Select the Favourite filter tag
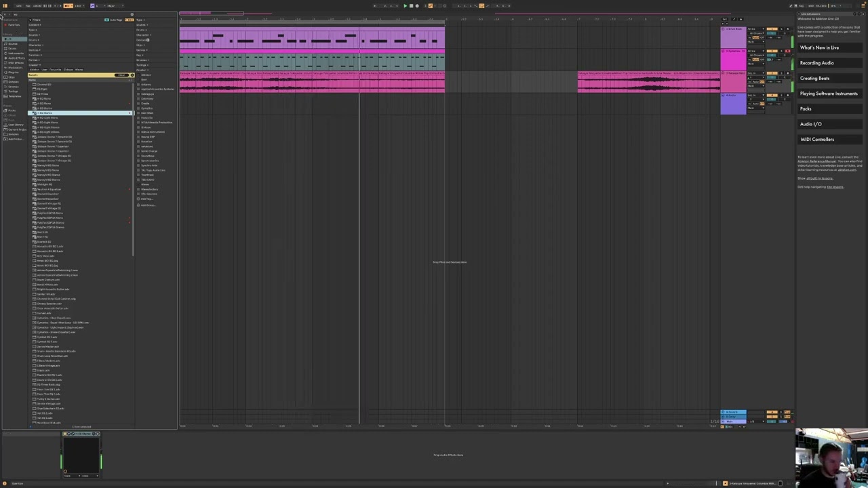Image resolution: width=868 pixels, height=488 pixels. (x=55, y=70)
